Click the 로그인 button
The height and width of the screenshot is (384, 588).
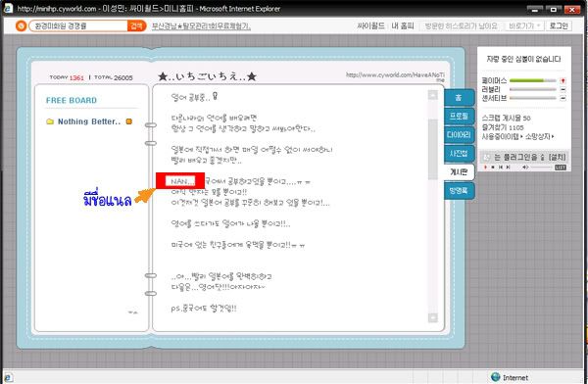[559, 25]
